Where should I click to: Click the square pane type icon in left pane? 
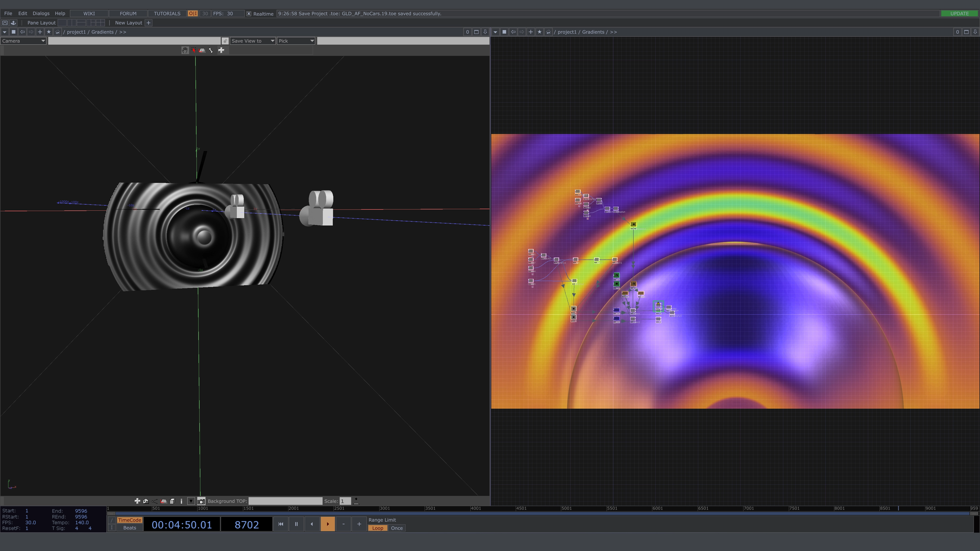coord(13,32)
